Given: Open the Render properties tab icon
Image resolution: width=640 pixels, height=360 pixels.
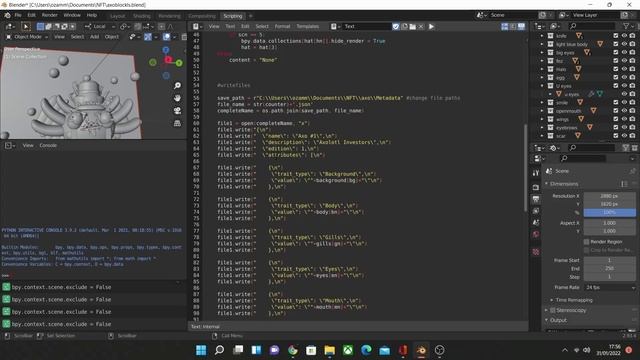Looking at the screenshot, I should coord(536,187).
